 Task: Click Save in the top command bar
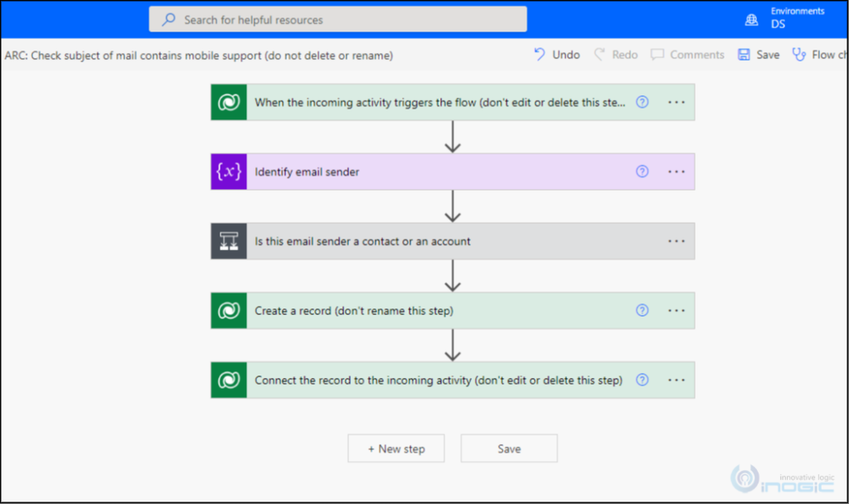coord(759,54)
